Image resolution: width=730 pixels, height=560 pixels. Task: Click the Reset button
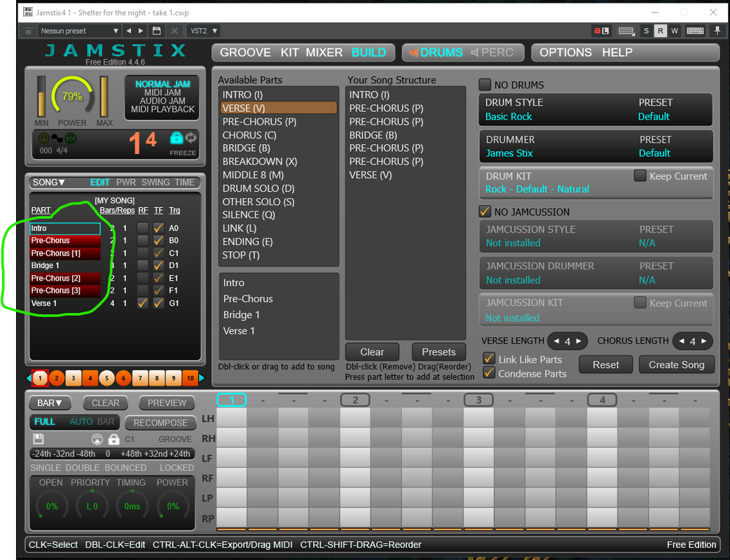(606, 365)
